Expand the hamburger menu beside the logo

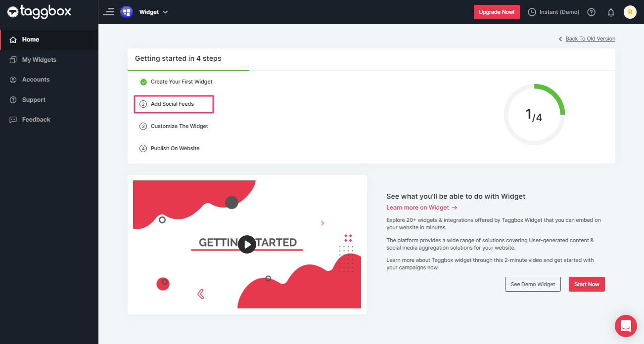tap(108, 11)
